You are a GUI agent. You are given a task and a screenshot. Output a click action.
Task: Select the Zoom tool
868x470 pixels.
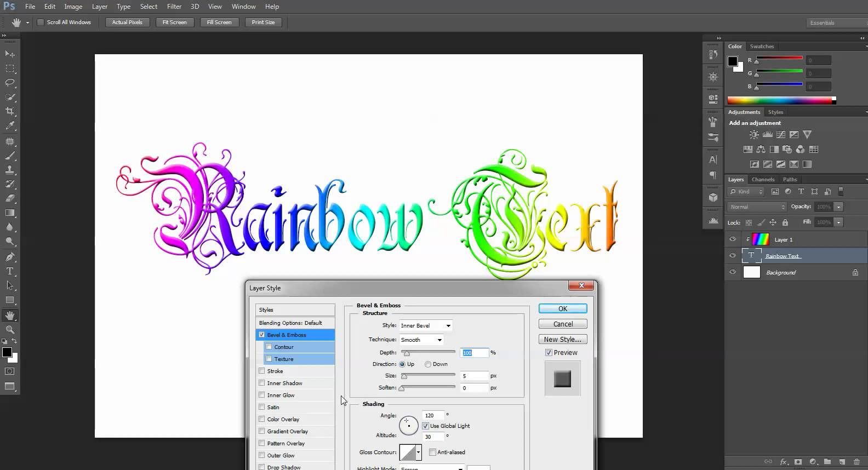tap(10, 330)
